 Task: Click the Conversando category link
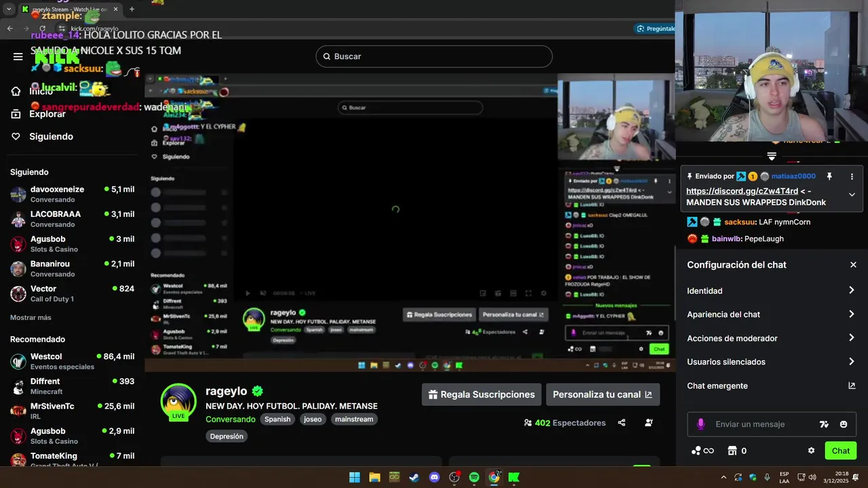(x=231, y=419)
